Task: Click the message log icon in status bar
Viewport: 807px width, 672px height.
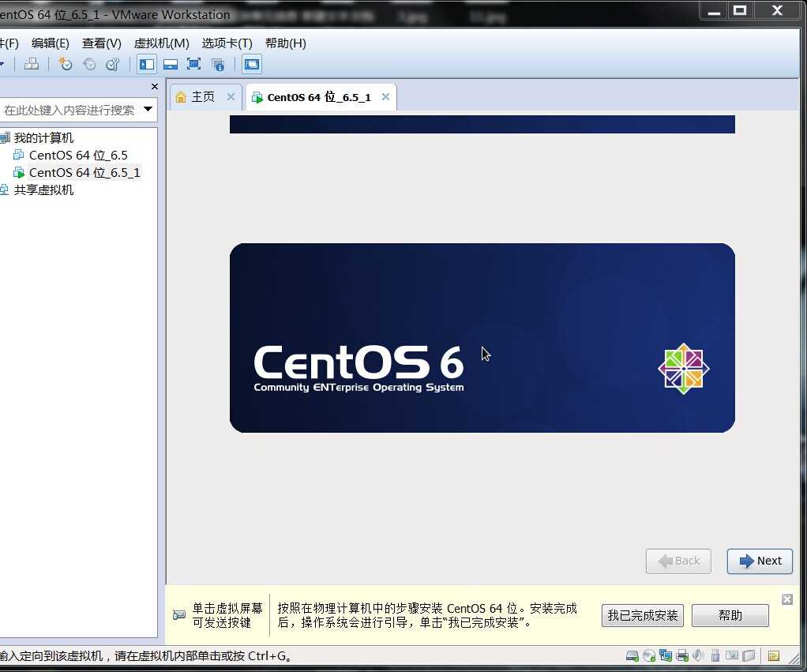Action: (774, 656)
